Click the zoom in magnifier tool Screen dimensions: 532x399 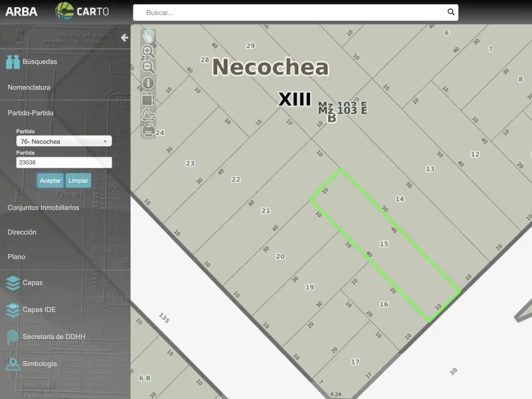coord(148,51)
